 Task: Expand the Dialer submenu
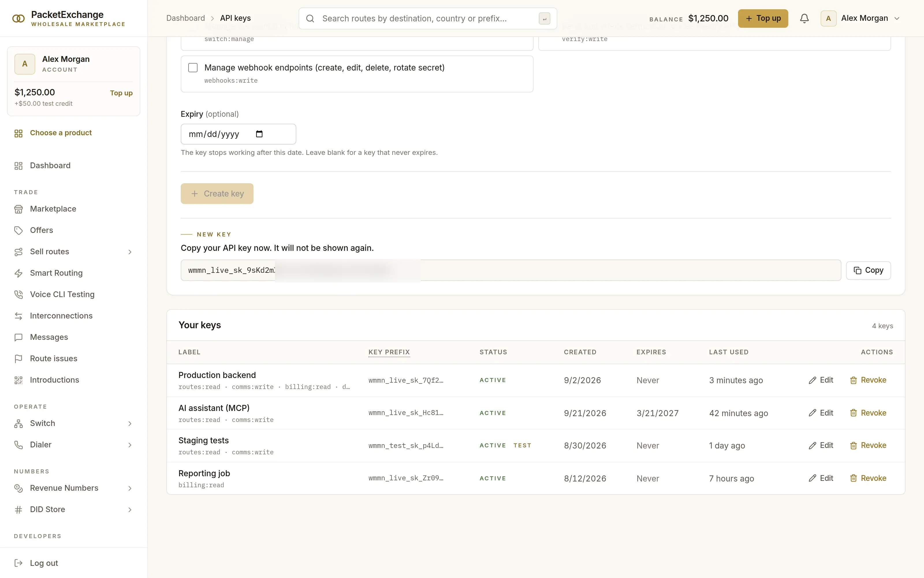click(x=130, y=445)
